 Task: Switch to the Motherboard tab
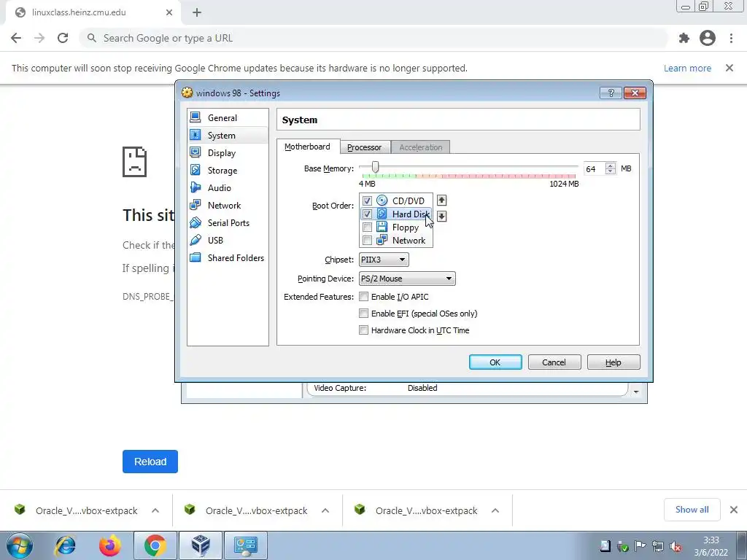click(x=307, y=147)
